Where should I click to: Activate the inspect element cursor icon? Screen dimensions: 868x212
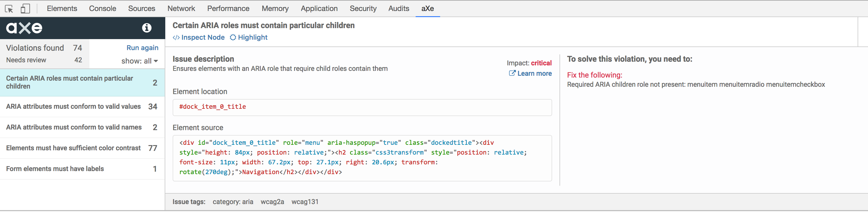[x=9, y=9]
